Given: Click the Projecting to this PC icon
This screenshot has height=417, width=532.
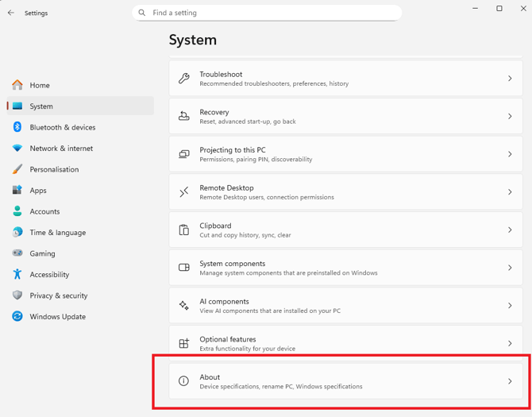Looking at the screenshot, I should tap(184, 154).
